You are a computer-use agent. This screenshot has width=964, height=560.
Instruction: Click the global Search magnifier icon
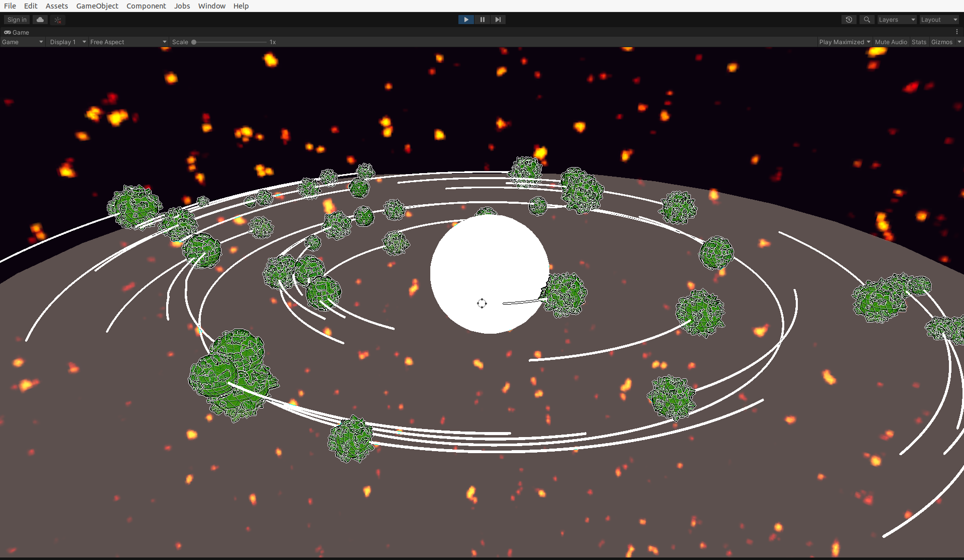point(867,20)
